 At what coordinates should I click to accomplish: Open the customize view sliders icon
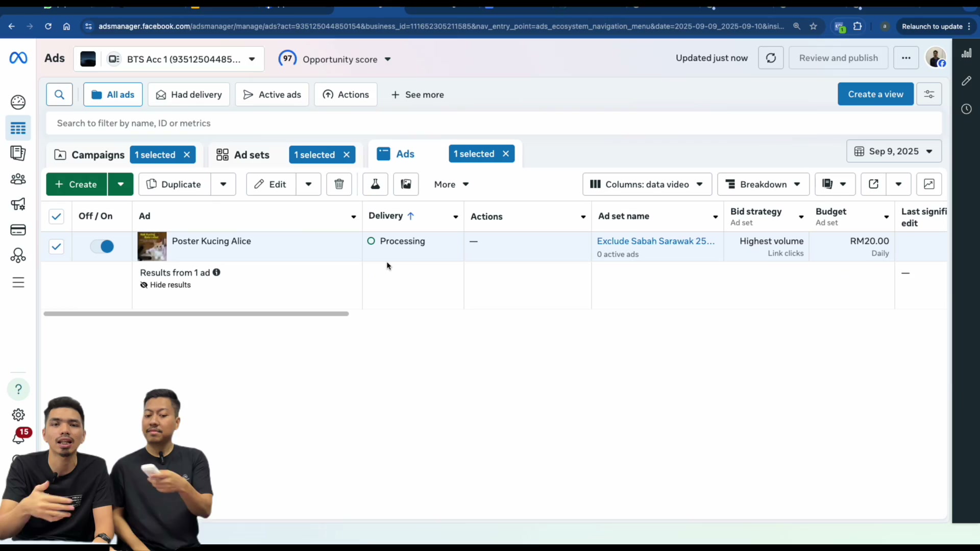click(929, 94)
